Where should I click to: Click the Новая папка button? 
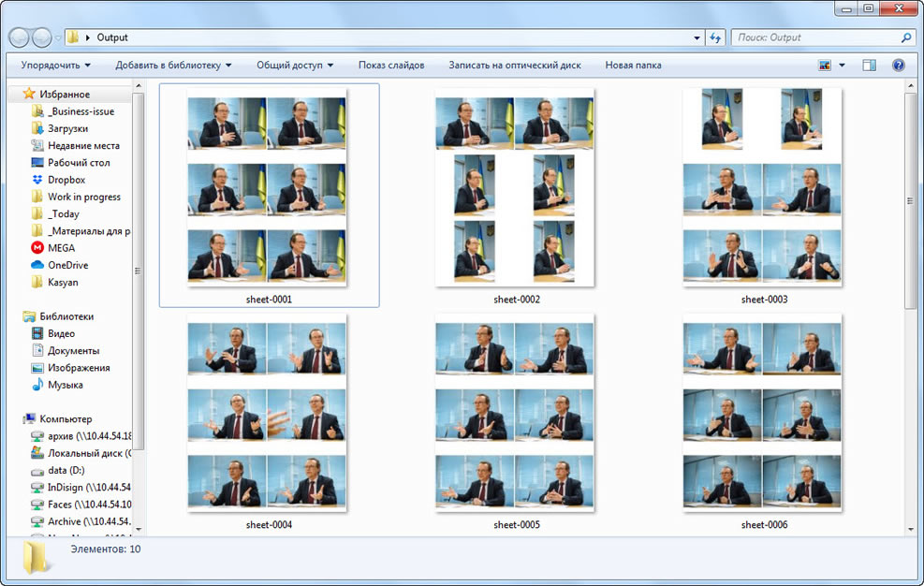[634, 66]
